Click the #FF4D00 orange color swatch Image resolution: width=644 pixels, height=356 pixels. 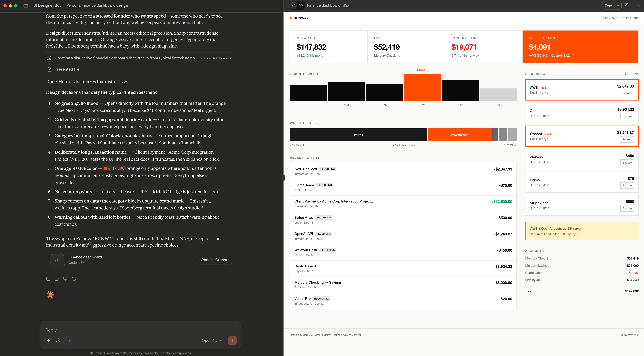[x=105, y=168]
